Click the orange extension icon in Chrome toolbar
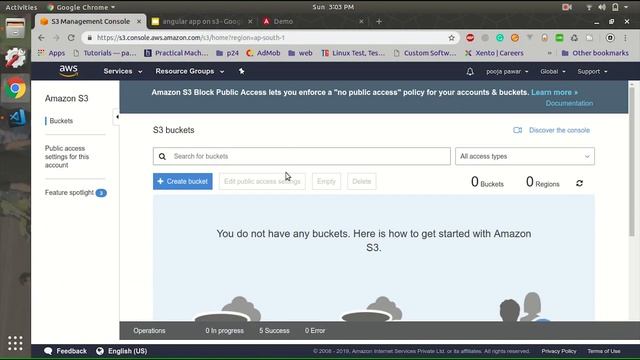 pos(515,38)
